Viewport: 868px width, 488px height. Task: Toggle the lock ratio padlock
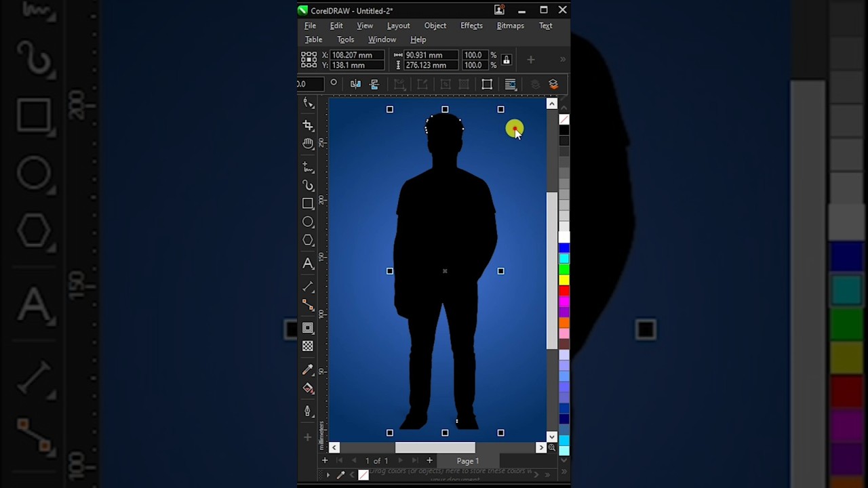(x=506, y=60)
